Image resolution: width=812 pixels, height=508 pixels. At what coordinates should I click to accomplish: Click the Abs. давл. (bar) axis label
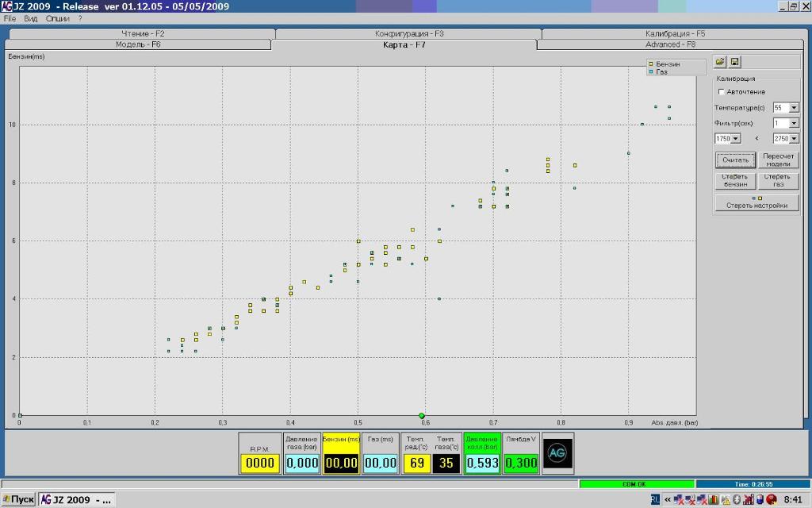tap(675, 423)
